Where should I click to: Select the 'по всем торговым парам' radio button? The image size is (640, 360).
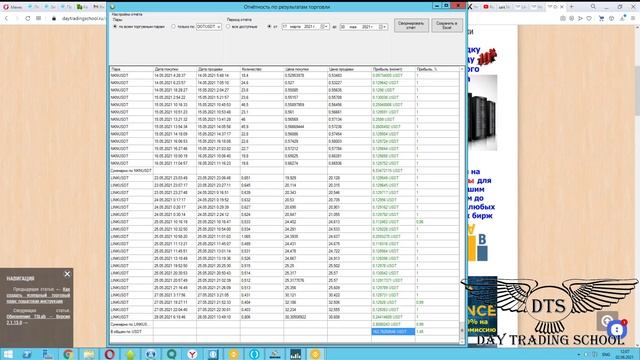pyautogui.click(x=115, y=27)
